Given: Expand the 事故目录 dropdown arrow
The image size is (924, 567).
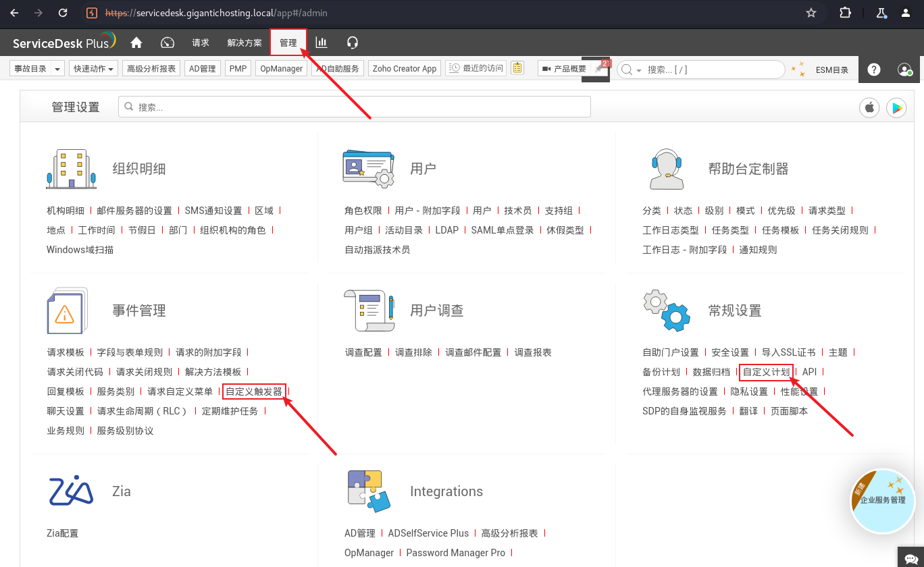Looking at the screenshot, I should coord(57,69).
